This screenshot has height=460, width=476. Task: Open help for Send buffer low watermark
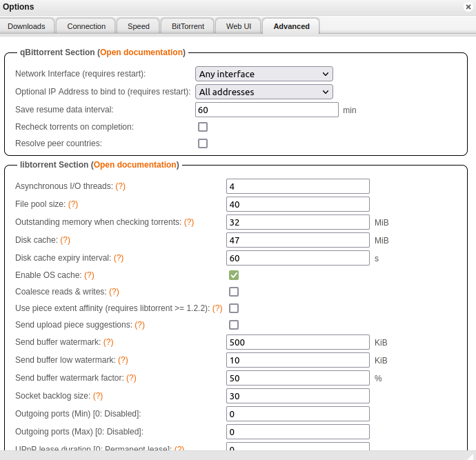click(x=123, y=360)
